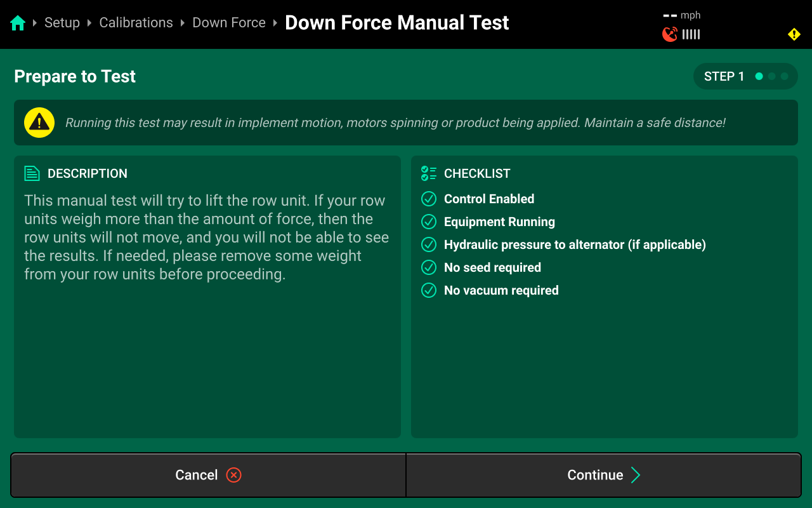Image resolution: width=812 pixels, height=508 pixels.
Task: Toggle the Equipment Running checklist checkmark
Action: 428,222
